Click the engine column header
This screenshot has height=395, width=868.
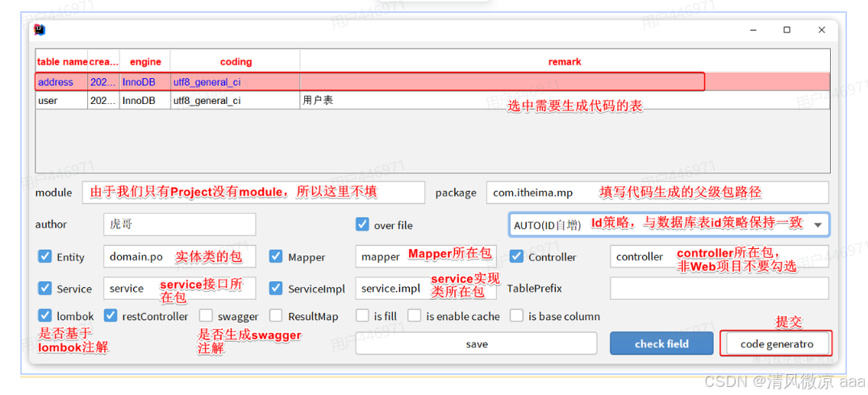(x=145, y=61)
